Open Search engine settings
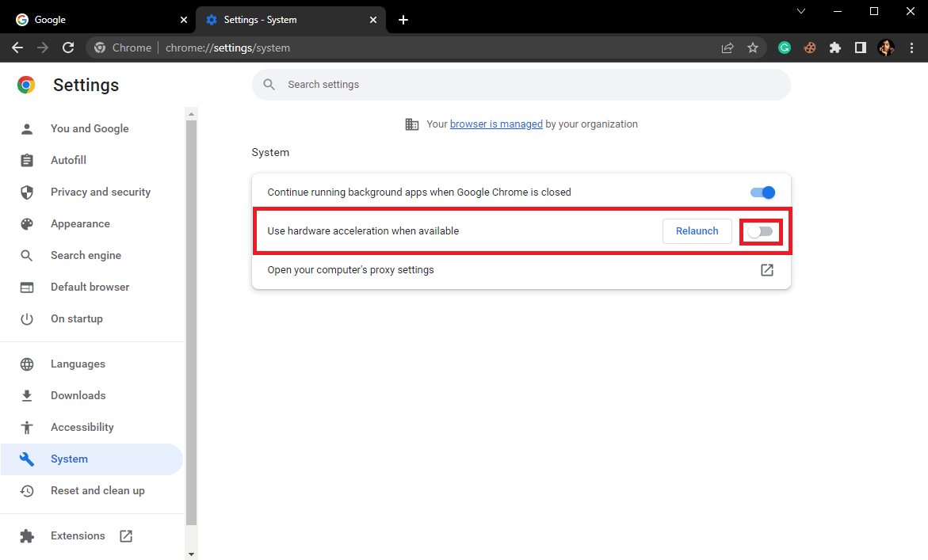The width and height of the screenshot is (928, 560). [x=92, y=256]
